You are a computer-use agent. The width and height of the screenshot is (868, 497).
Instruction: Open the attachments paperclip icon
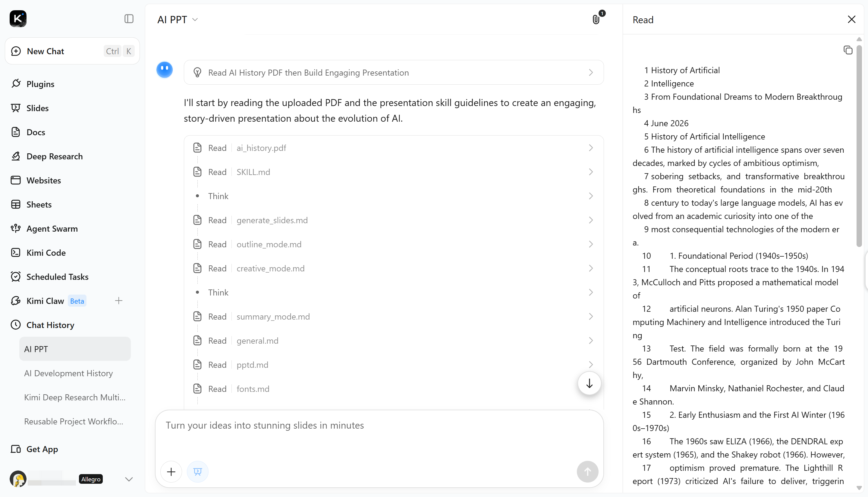[x=596, y=20]
